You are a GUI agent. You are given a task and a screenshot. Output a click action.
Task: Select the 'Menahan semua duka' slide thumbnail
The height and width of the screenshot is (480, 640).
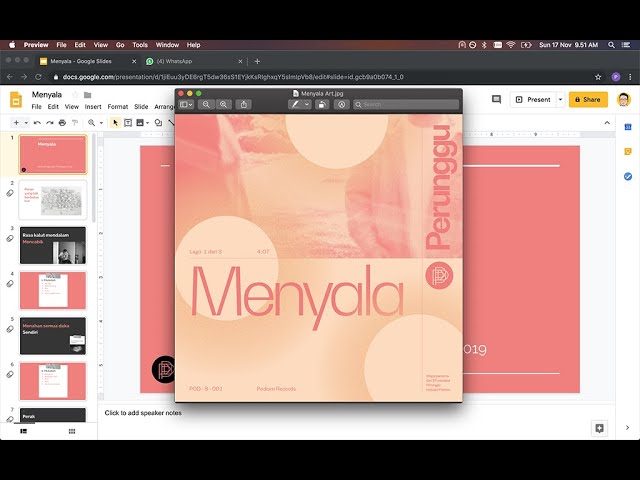53,336
